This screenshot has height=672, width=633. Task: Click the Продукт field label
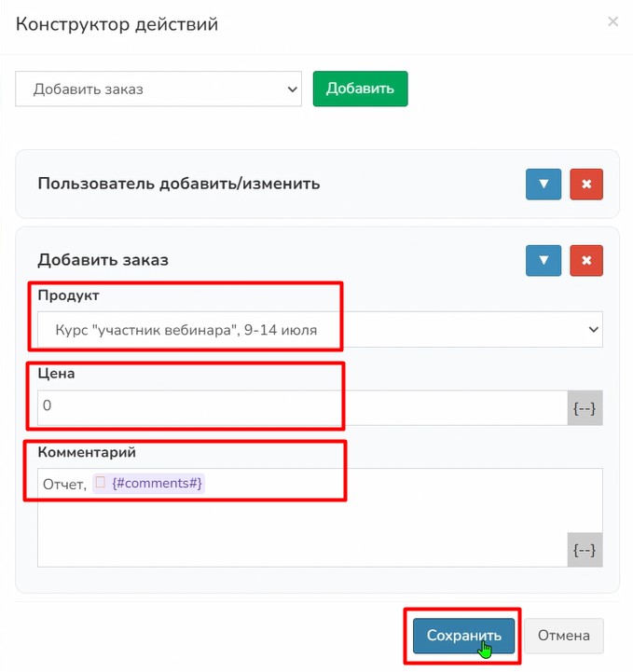(68, 295)
